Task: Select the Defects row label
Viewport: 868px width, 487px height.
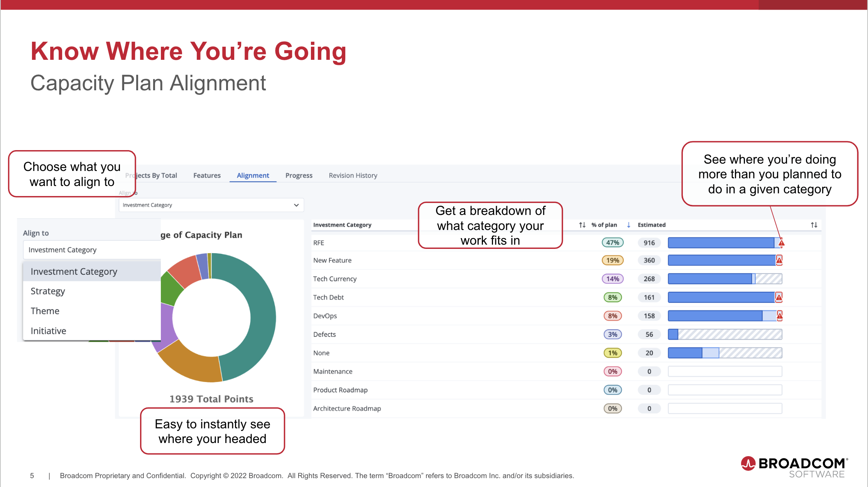Action: tap(324, 334)
